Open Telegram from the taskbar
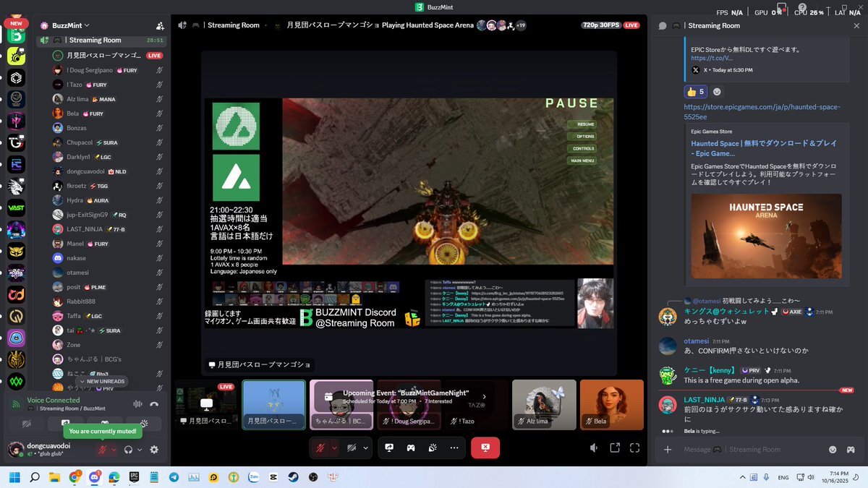 pos(174,477)
